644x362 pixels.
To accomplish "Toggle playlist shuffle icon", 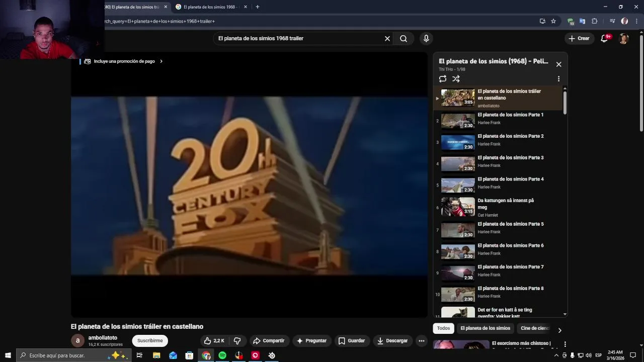I will click(x=456, y=79).
